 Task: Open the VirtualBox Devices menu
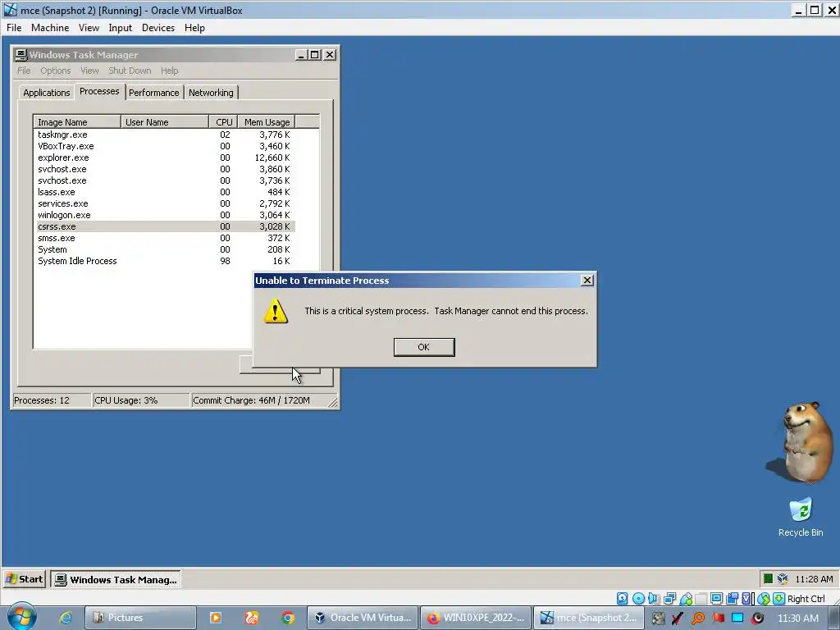click(158, 28)
